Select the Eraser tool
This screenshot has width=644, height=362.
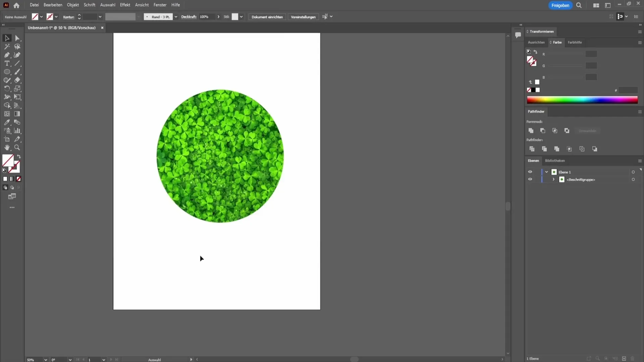tap(17, 80)
